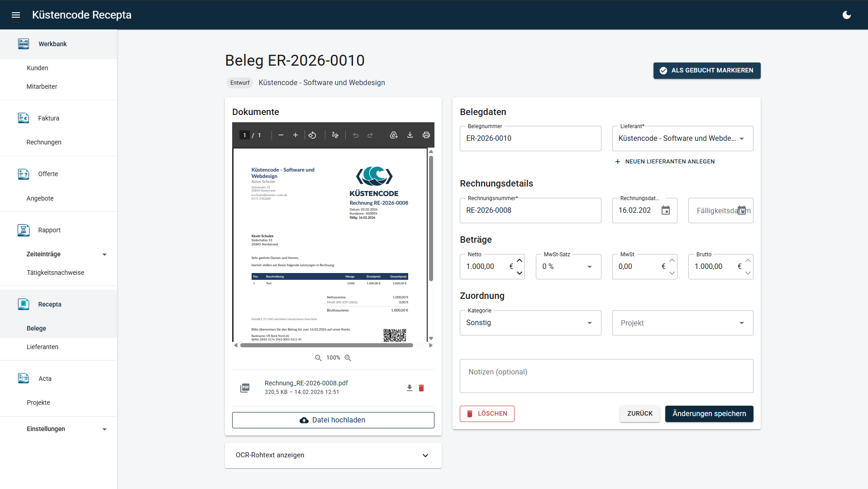
Task: Open the Projekt selection dropdown
Action: [741, 323]
